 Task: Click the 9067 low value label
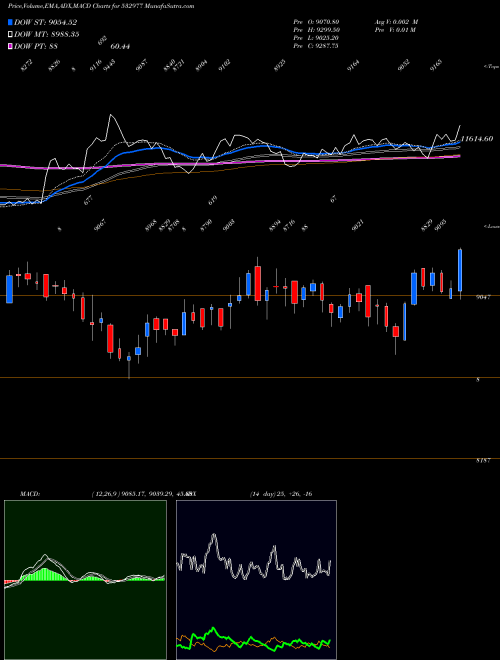pyautogui.click(x=100, y=225)
